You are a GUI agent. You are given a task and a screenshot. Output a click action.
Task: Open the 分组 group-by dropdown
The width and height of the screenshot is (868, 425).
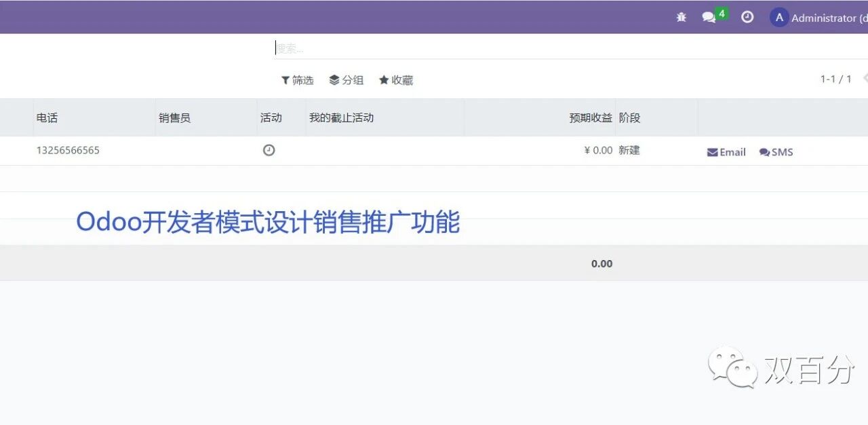(347, 80)
